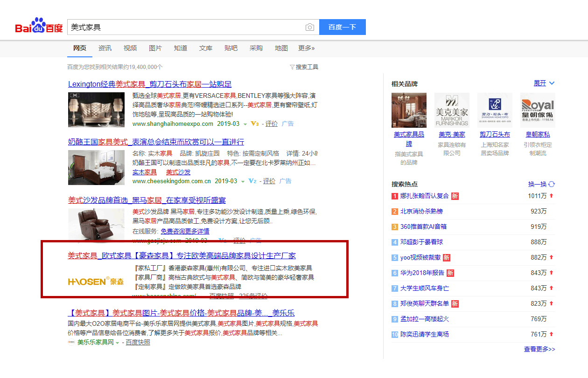Click the 实木家具 sublink
The image size is (588, 378).
tap(145, 172)
